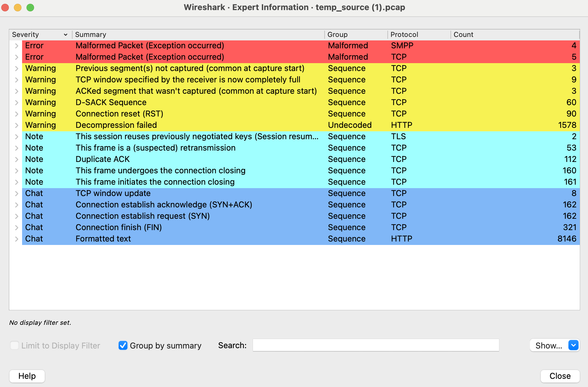
Task: Select the 'Connection reset (RST)' summary text
Action: point(120,114)
